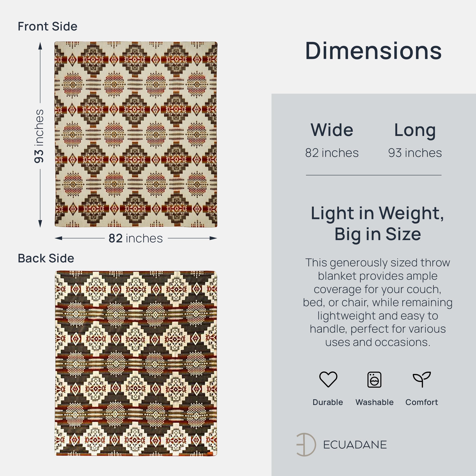
Task: Click the heart Durable icon
Action: coord(328,379)
